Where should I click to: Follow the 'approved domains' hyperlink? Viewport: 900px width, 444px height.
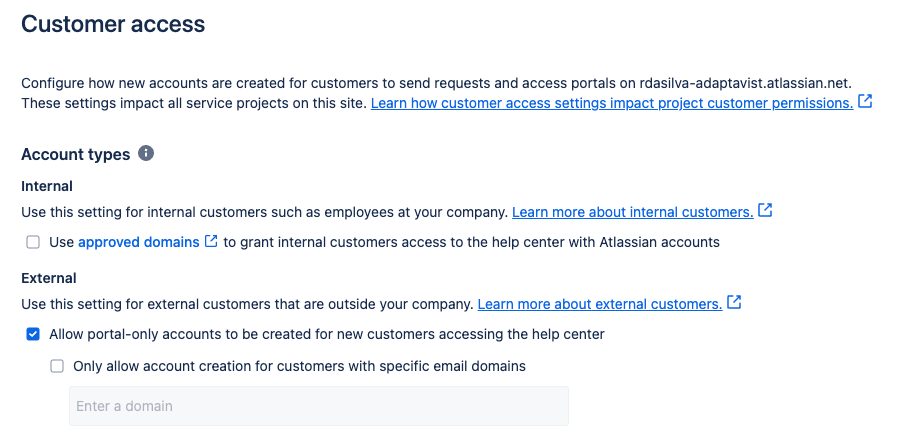click(x=139, y=242)
